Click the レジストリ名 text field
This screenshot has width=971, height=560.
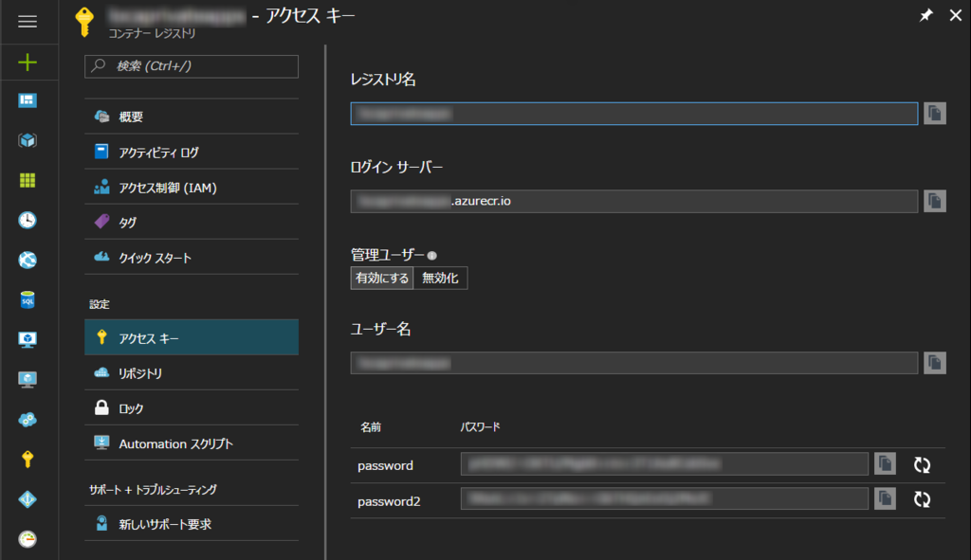(x=634, y=114)
